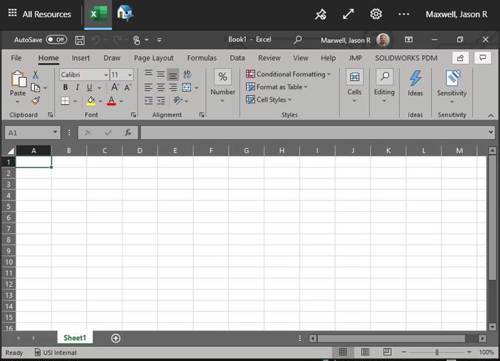Click the Select All corner triangle

click(10, 151)
